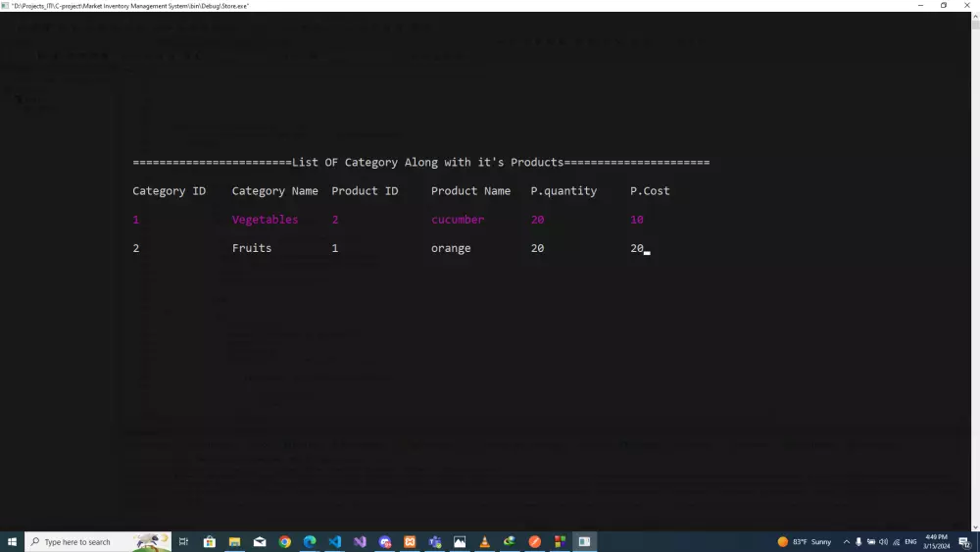The height and width of the screenshot is (552, 980).
Task: Click the 'Product ID' column header
Action: (365, 190)
